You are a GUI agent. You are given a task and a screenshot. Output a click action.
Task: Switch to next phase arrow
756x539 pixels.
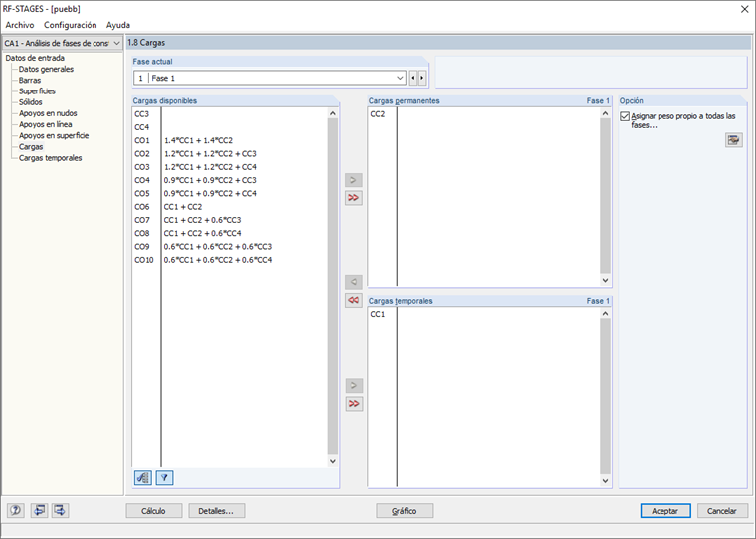coord(422,79)
